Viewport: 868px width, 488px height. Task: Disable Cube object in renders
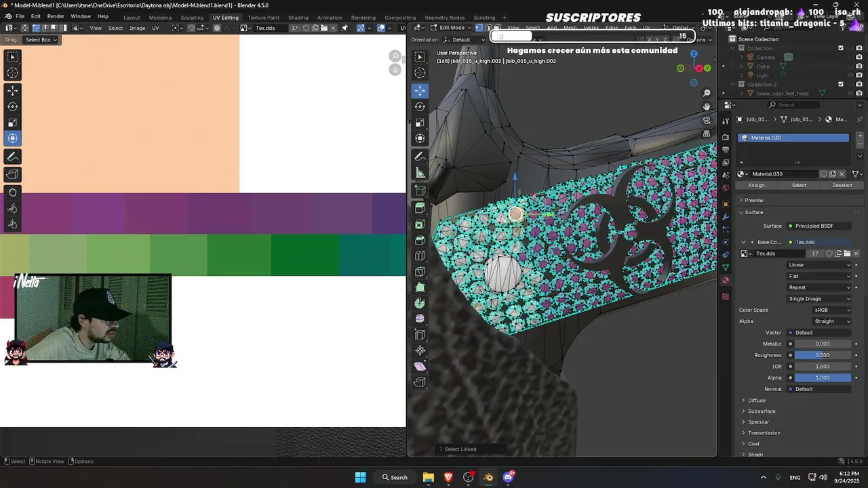pos(859,66)
